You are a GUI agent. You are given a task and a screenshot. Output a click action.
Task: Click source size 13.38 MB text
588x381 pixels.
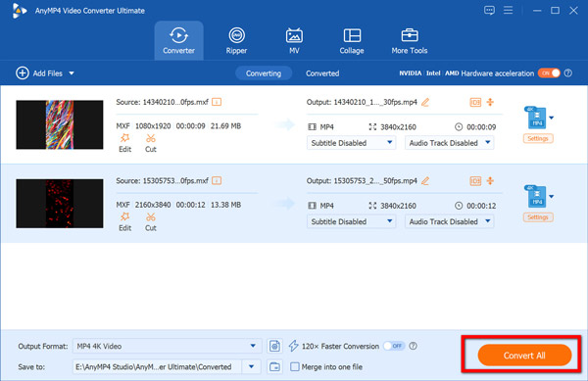(225, 205)
